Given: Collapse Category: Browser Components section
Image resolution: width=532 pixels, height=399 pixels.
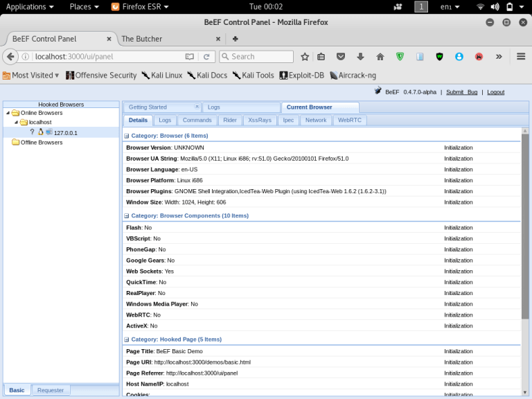Looking at the screenshot, I should 127,216.
